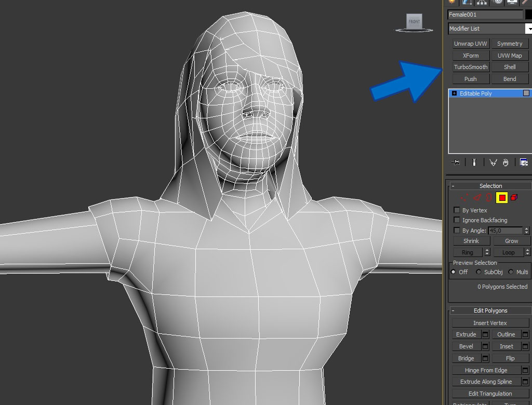This screenshot has height=405, width=532.
Task: Click the Outline button
Action: [x=506, y=334]
